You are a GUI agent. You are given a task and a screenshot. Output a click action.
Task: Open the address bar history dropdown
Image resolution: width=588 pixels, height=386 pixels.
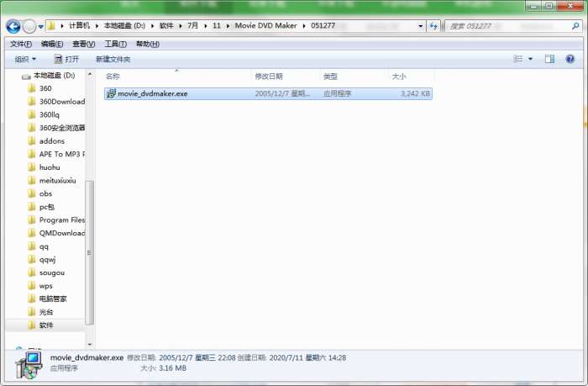coord(420,26)
